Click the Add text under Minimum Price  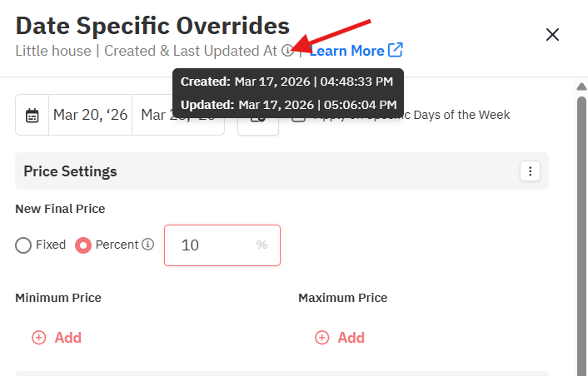pos(68,338)
